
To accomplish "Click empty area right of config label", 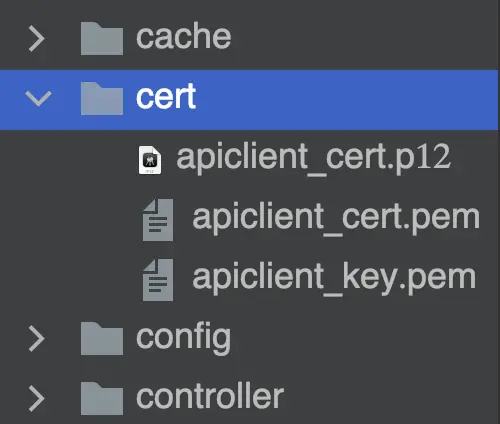I will 363,338.
